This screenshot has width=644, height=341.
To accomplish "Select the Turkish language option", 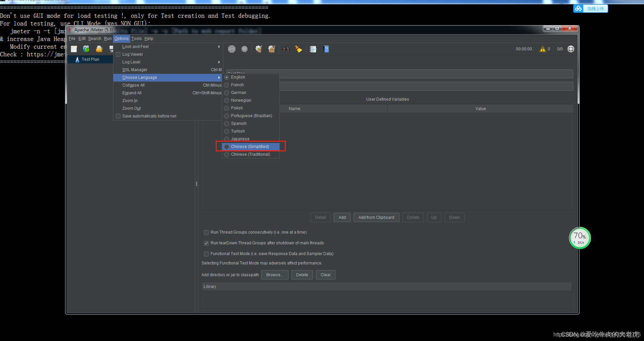I will (x=251, y=131).
